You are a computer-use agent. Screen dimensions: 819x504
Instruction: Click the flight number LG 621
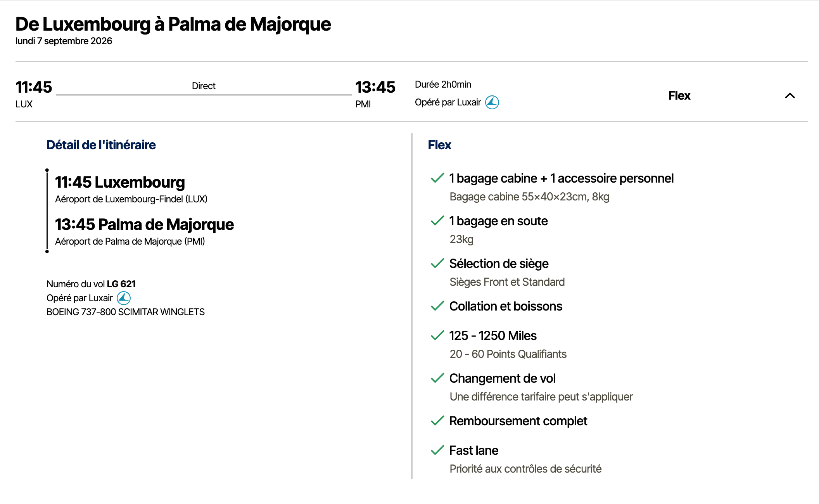[121, 284]
